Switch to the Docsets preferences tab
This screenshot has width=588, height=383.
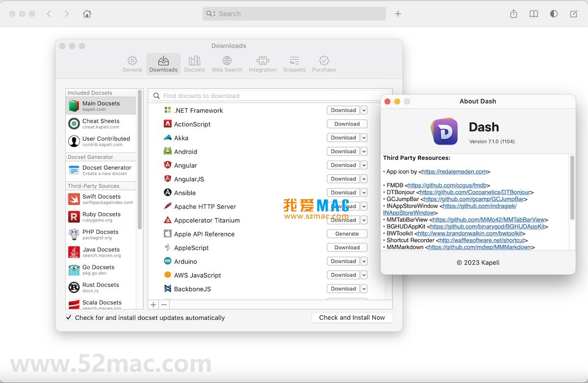[x=194, y=64]
